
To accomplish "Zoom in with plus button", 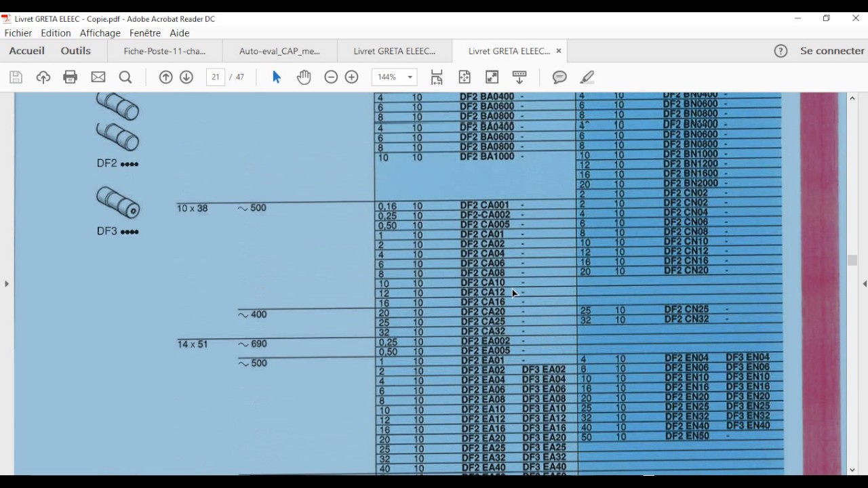I will pos(351,77).
